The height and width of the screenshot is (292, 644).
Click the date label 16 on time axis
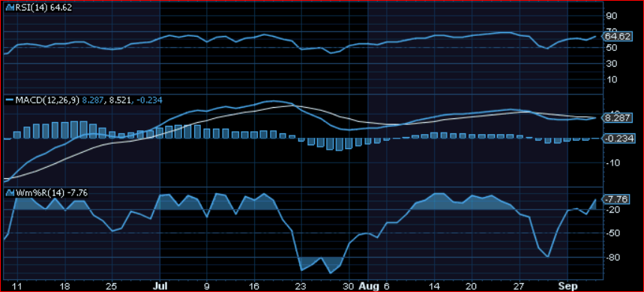255,285
